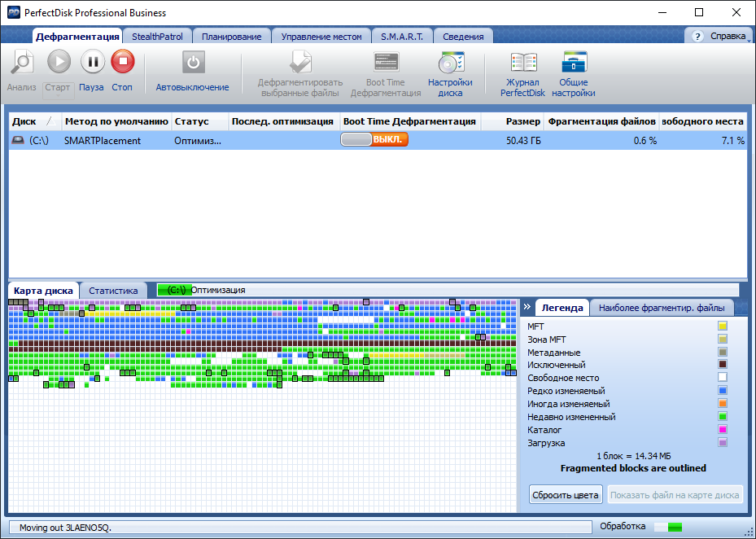Open Общие настройки toolbox icon
This screenshot has width=756, height=539.
coord(574,62)
